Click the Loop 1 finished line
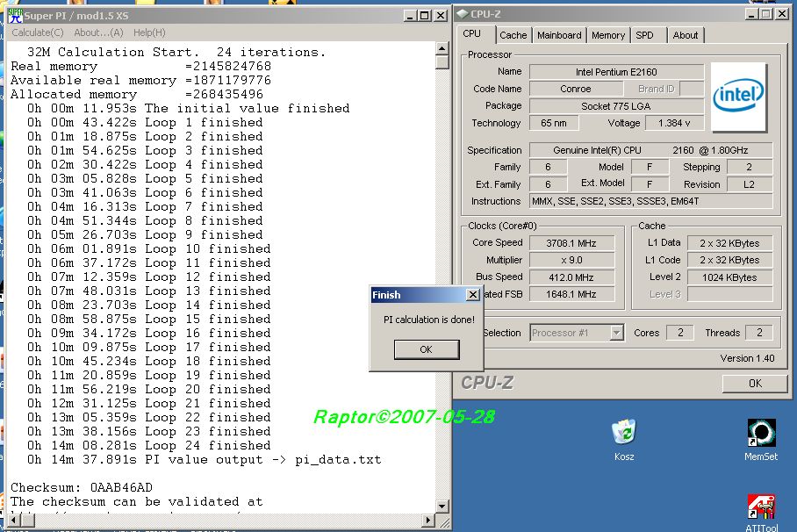The height and width of the screenshot is (532, 797). pos(145,123)
